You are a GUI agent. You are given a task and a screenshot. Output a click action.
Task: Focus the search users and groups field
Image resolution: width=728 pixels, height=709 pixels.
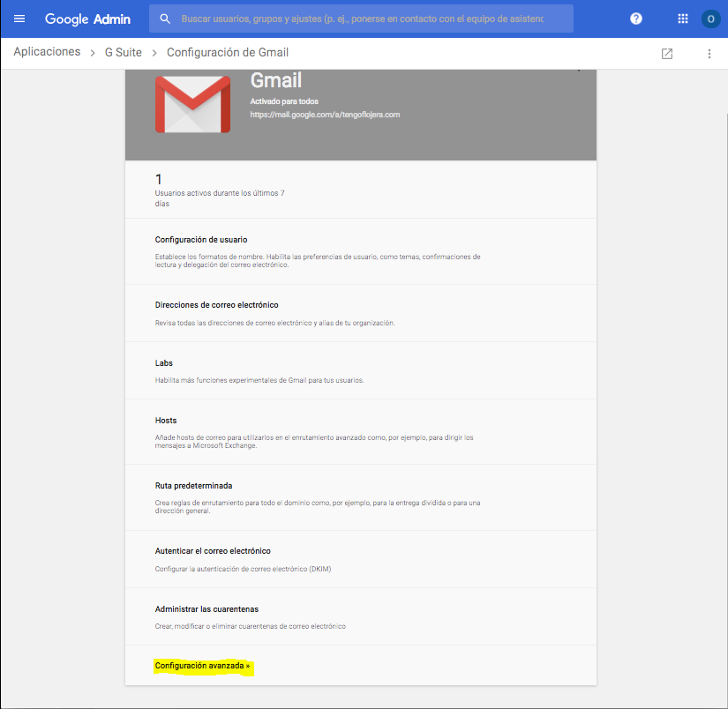click(362, 19)
